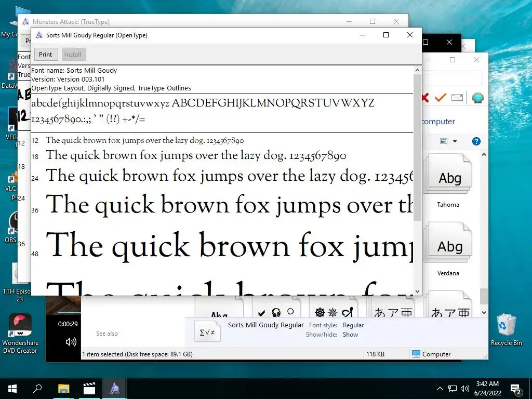Click the blue seashell icon in the rear window toolbar
This screenshot has width=532, height=399.
[x=478, y=98]
